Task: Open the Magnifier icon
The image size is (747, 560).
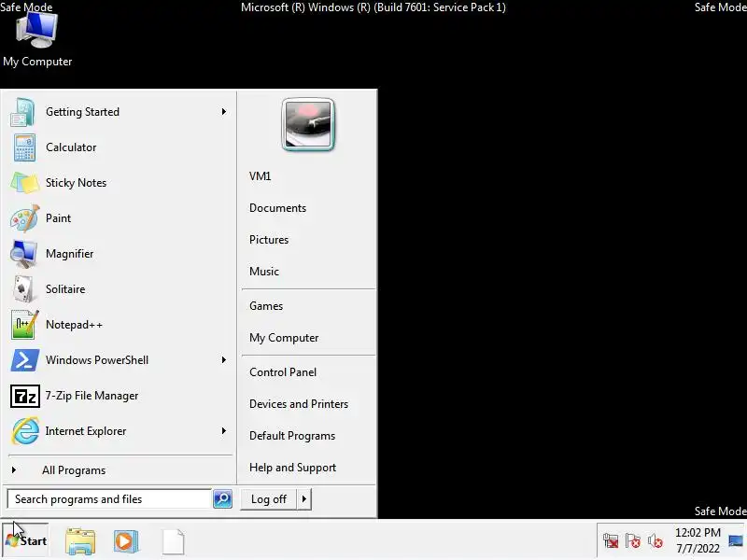Action: click(23, 254)
